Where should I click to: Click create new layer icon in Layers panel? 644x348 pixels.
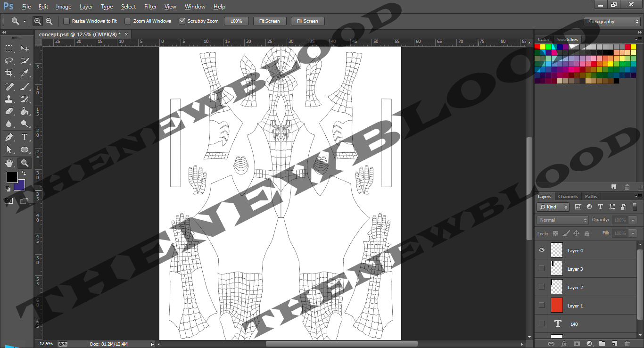click(614, 344)
